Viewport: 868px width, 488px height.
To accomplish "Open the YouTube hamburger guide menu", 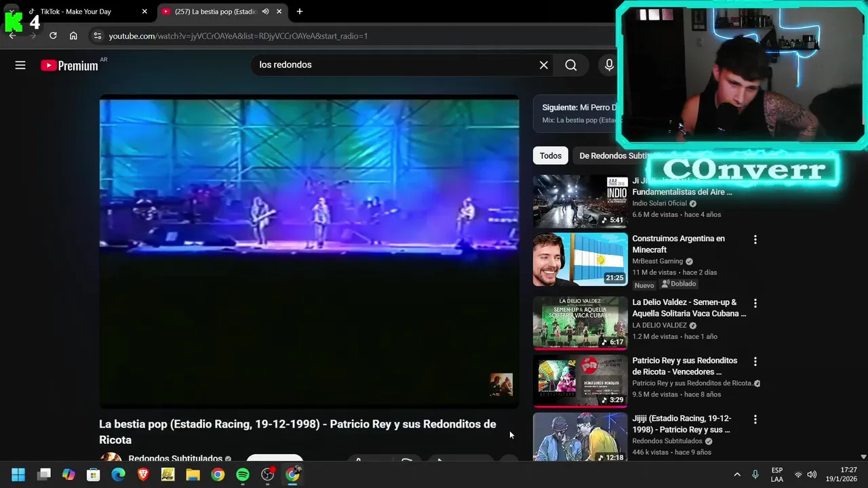I will [20, 65].
